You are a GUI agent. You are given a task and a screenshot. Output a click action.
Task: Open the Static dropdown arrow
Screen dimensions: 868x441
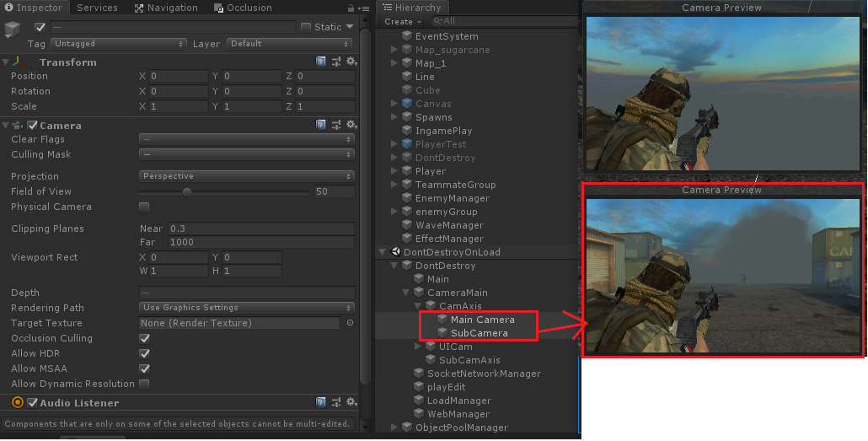point(350,27)
